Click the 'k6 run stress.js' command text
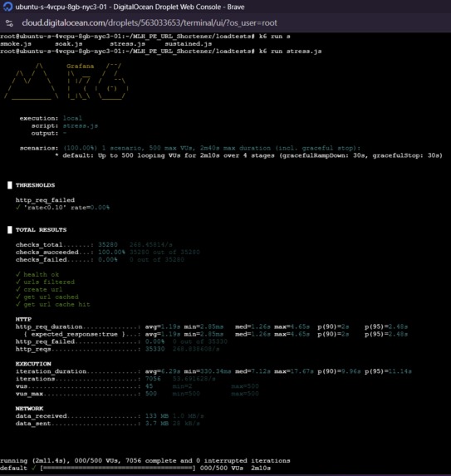 coord(290,51)
